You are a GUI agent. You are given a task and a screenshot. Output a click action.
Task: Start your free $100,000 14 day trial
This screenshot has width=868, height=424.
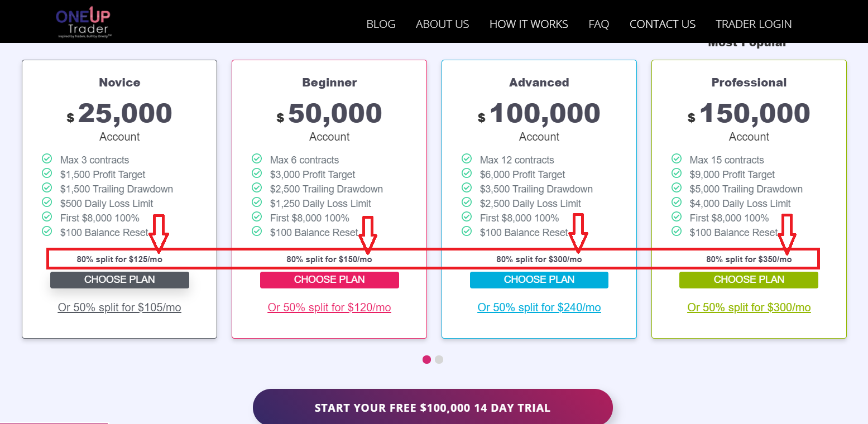(x=433, y=408)
